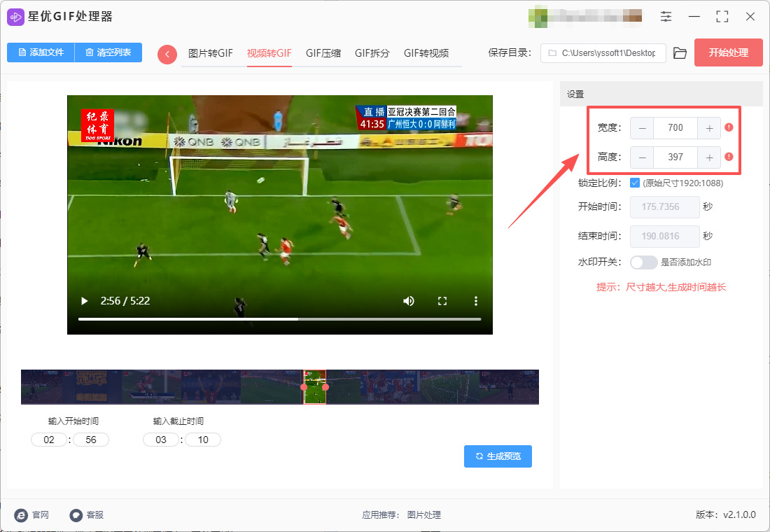
Task: Click last thumbnail in the timeline strip
Action: coord(509,387)
